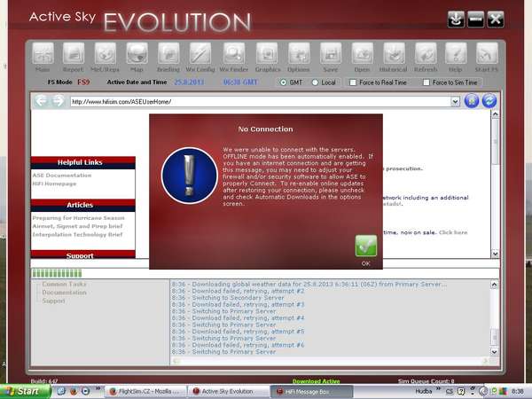
Task: Expand the quick launch overflow chevron
Action: click(x=98, y=388)
